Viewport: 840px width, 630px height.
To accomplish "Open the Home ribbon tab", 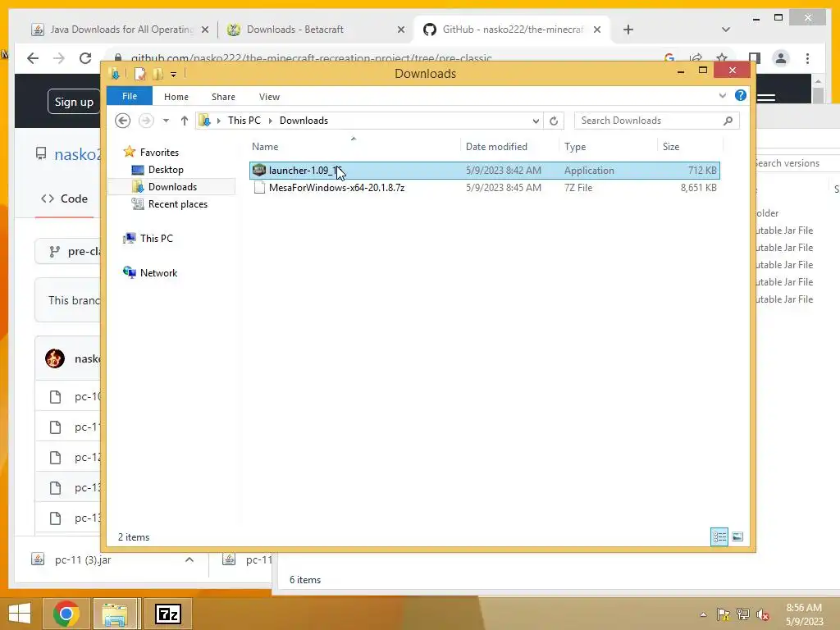I will point(176,97).
